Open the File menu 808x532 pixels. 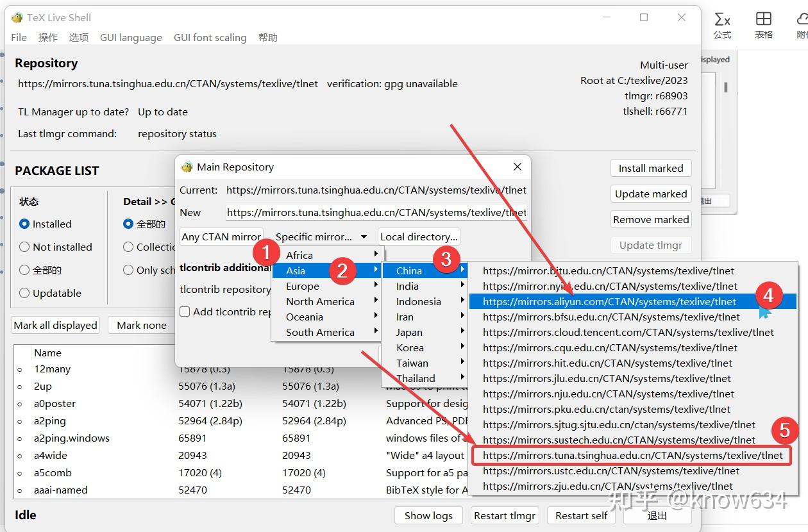[x=19, y=37]
